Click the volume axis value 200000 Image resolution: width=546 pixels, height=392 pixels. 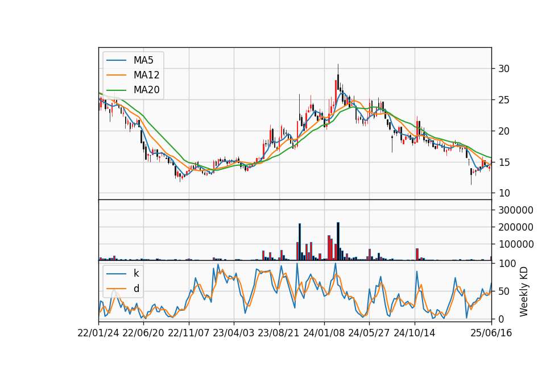[516, 227]
